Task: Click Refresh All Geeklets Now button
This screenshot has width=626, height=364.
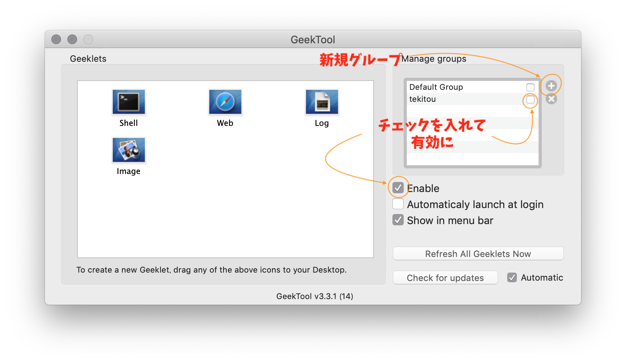Action: [x=478, y=253]
